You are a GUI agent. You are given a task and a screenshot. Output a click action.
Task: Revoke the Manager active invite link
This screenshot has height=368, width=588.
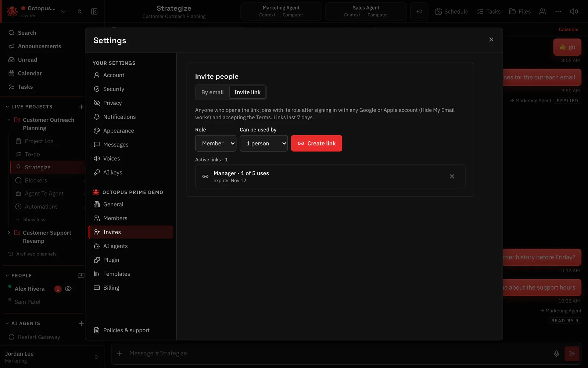pos(452,177)
